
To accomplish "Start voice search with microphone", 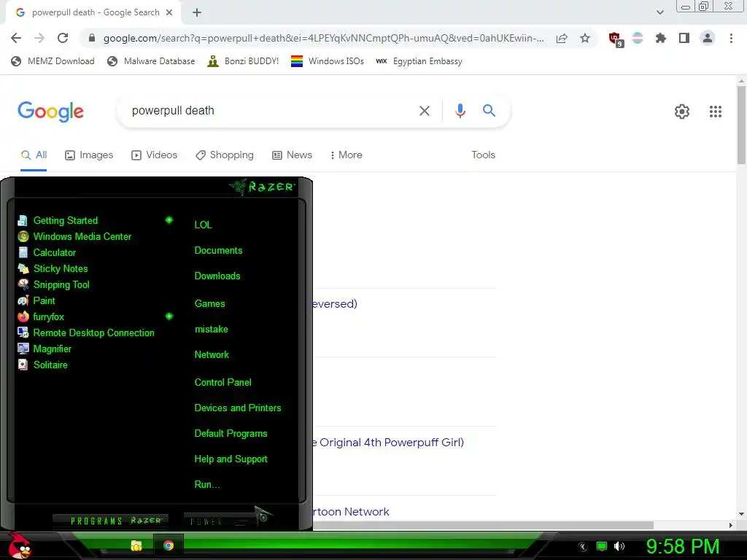I will (460, 111).
